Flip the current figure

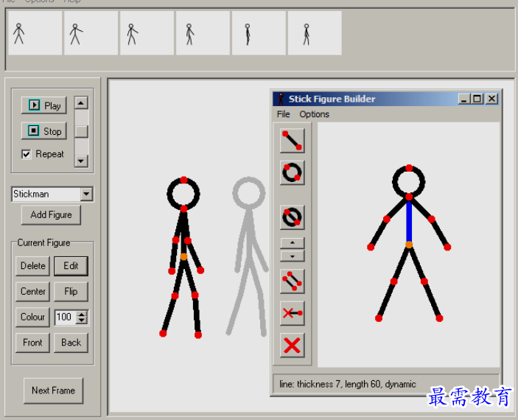[x=71, y=292]
